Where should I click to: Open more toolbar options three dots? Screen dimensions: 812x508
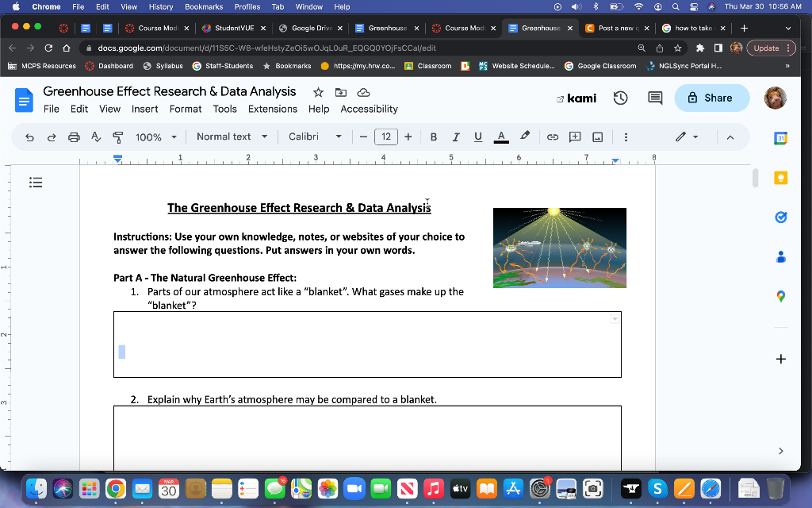(626, 137)
